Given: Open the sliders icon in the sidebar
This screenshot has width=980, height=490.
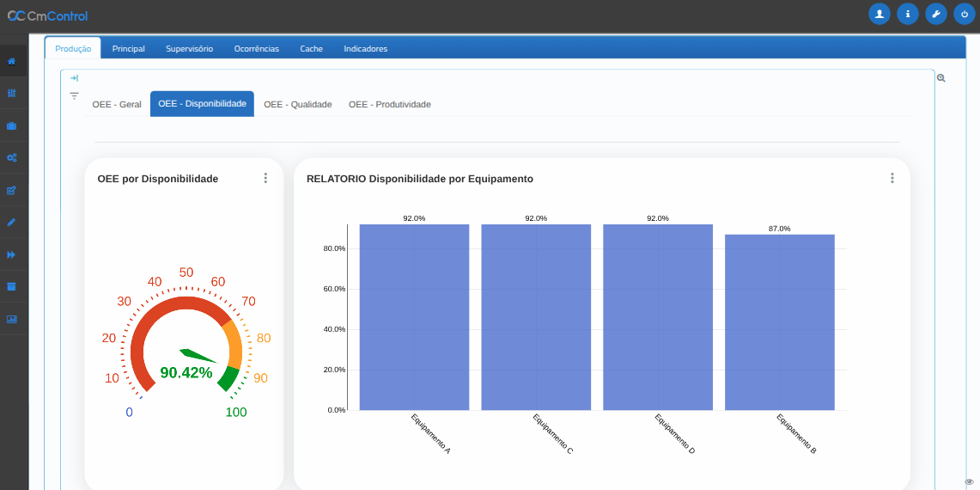Looking at the screenshot, I should pos(12,94).
